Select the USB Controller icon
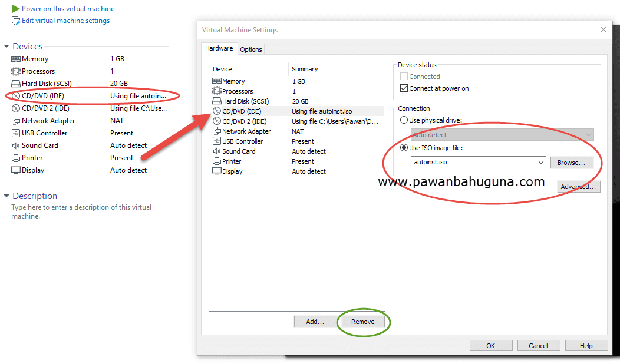The image size is (620, 364). pos(216,141)
